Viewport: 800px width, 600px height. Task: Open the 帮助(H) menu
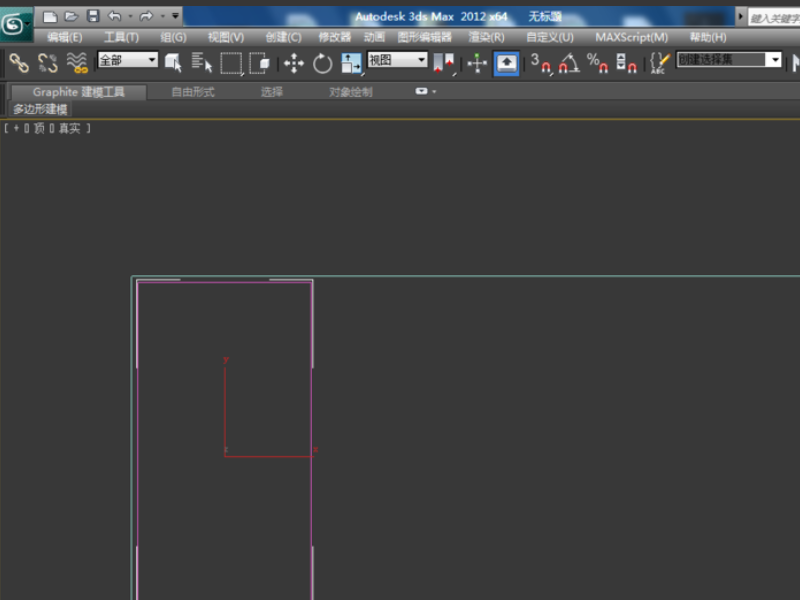(708, 37)
